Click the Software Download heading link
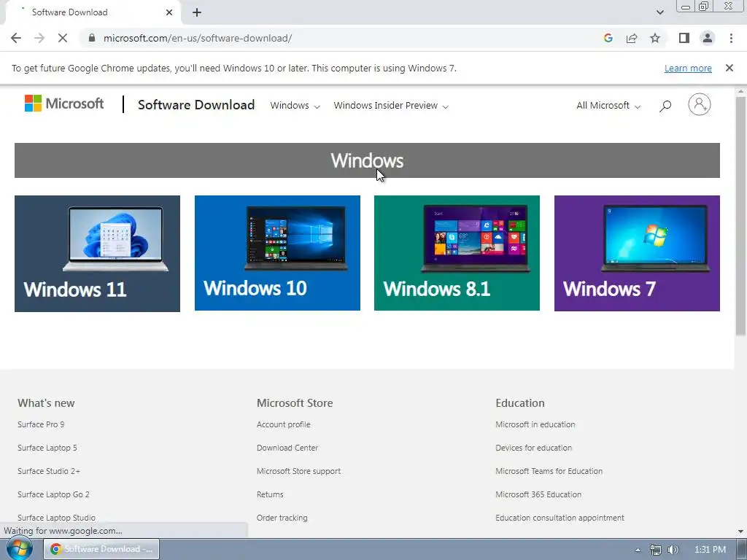The image size is (747, 560). click(x=196, y=105)
